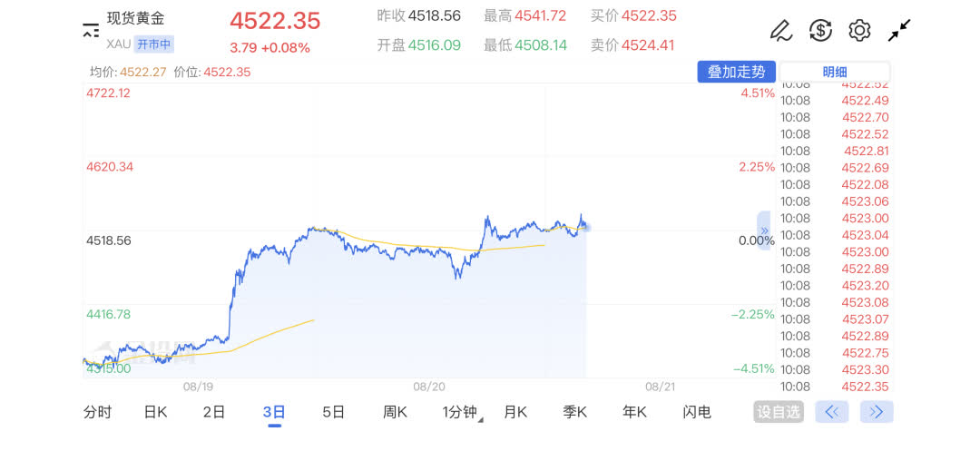
Task: Go to next instrument with double-right arrows
Action: pos(877,412)
